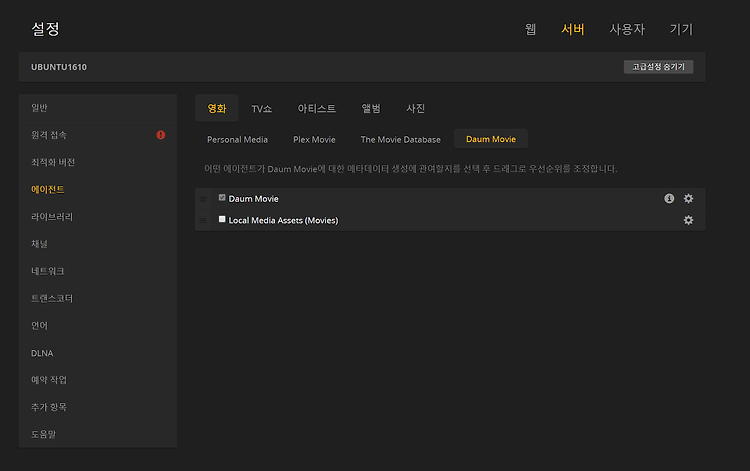The height and width of the screenshot is (471, 750).
Task: Open 예약 작업 in the sidebar
Action: click(98, 380)
